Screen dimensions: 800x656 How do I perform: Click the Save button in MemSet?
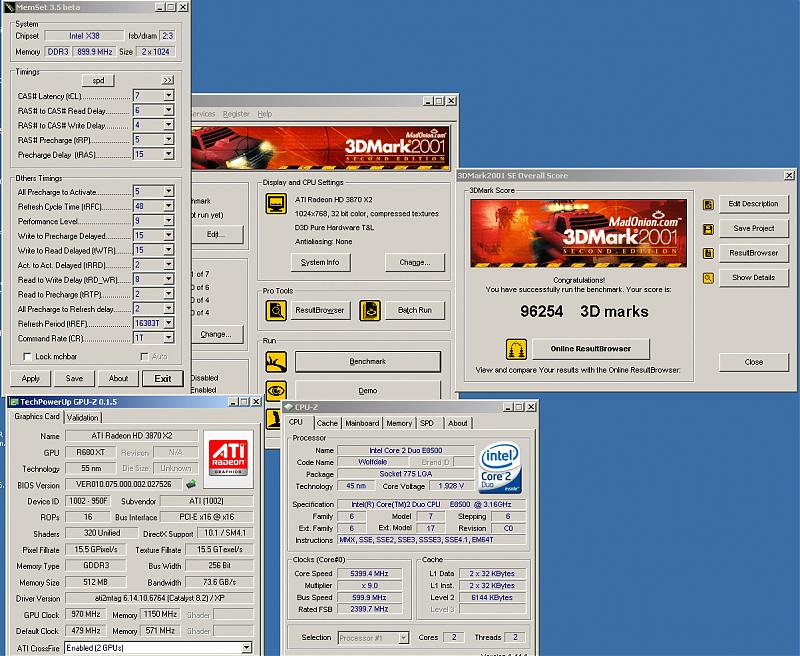tap(74, 379)
